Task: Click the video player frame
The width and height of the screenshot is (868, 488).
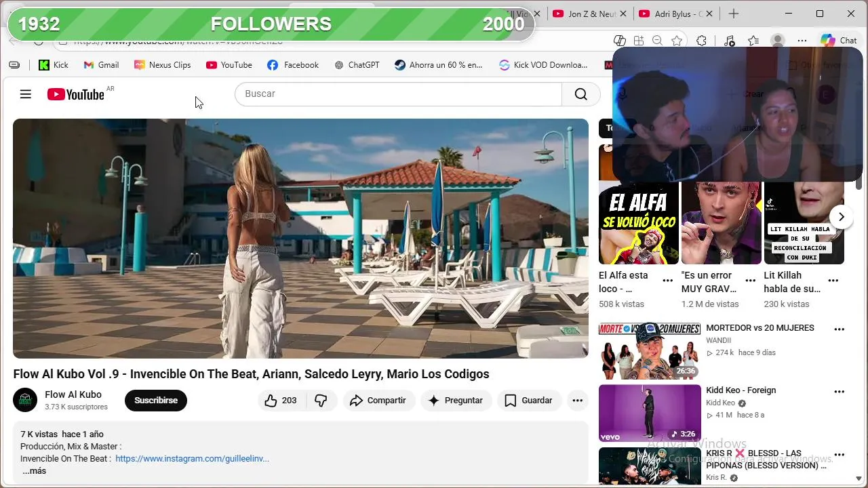Action: coord(300,239)
